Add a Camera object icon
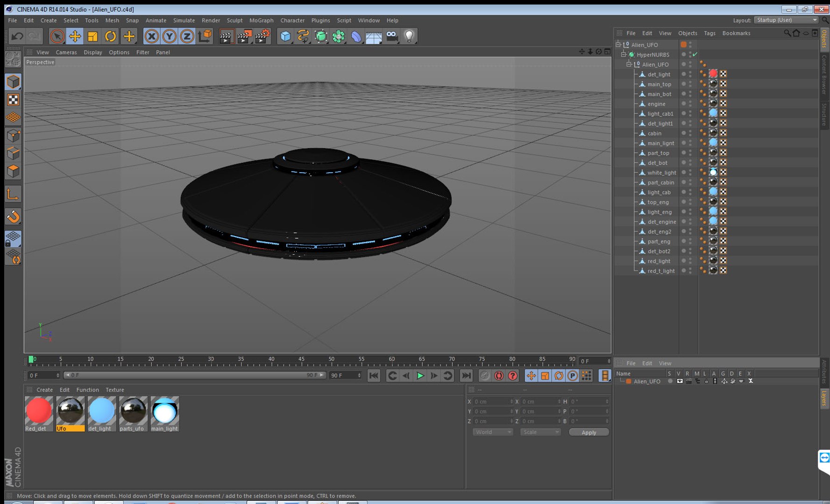Screen dimensions: 830x504 [392, 36]
